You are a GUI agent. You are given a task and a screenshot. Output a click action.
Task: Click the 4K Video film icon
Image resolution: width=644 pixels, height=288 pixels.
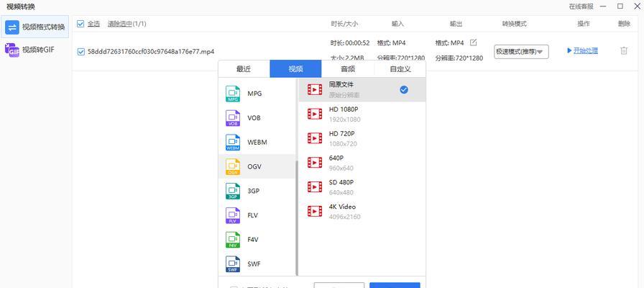click(315, 211)
